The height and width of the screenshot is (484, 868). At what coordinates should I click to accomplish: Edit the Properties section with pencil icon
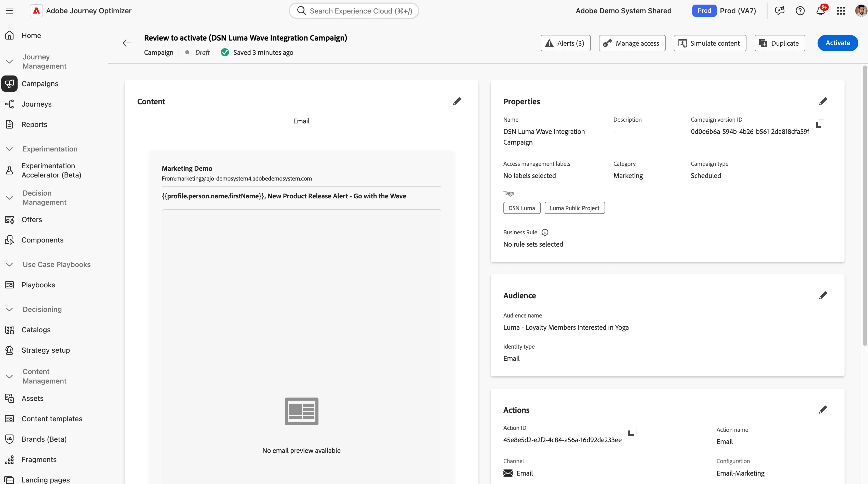pos(823,101)
